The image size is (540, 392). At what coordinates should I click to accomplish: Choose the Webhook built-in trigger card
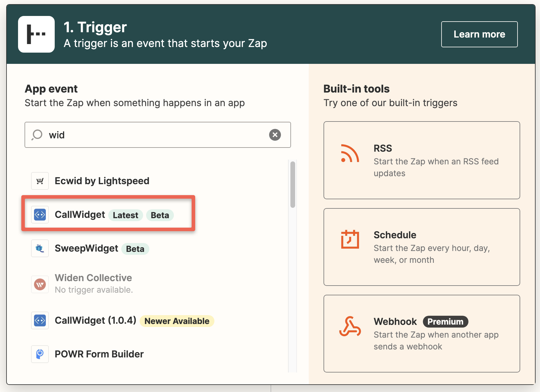[422, 333]
